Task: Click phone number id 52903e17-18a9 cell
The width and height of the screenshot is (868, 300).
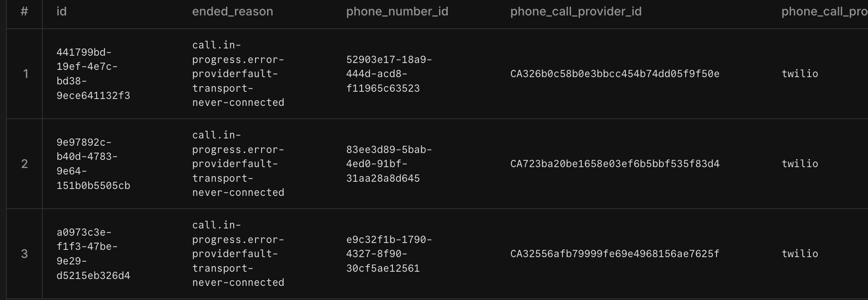Action: pos(389,74)
